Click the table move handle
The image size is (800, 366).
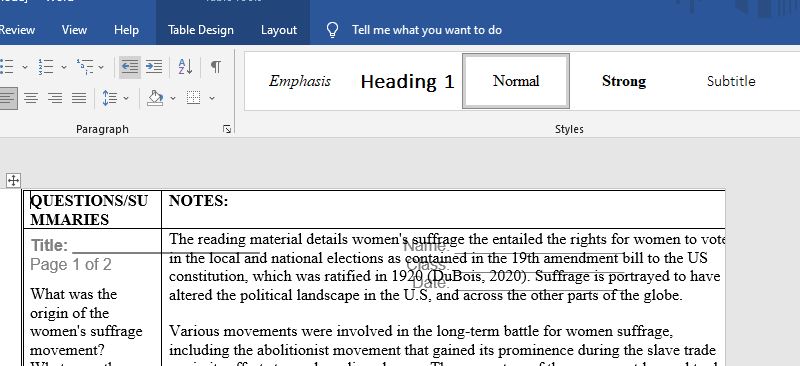(x=13, y=180)
